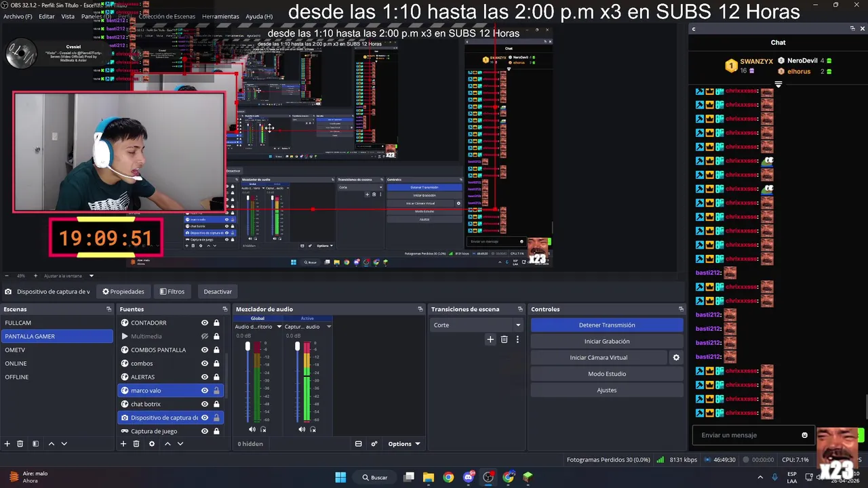Viewport: 868px width, 488px height.
Task: Open the mixer Options dropdown
Action: pyautogui.click(x=404, y=444)
